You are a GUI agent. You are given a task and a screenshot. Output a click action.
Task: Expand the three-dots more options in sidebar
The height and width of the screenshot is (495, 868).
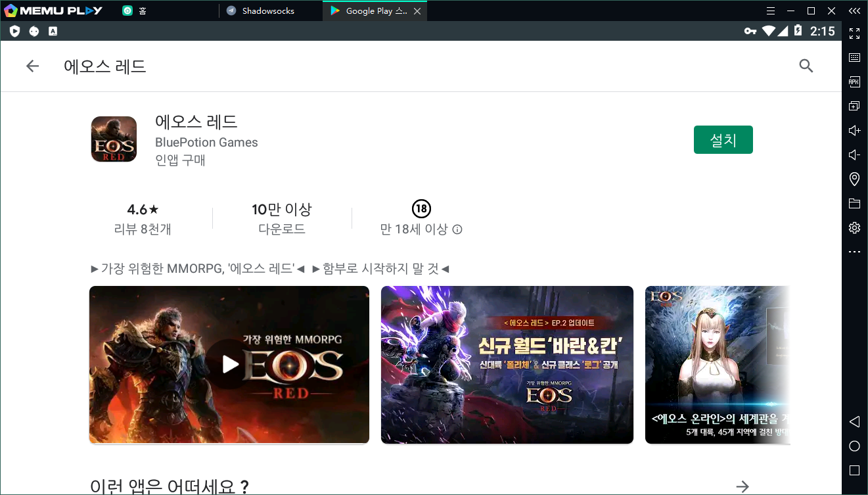[854, 251]
